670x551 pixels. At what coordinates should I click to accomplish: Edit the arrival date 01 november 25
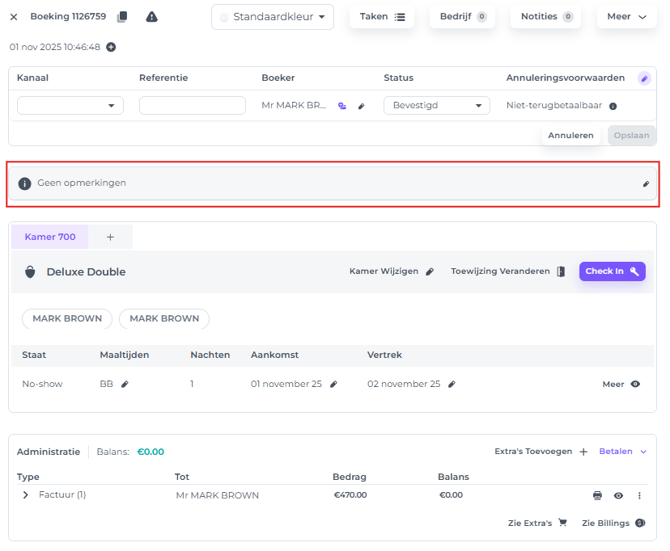click(x=334, y=384)
